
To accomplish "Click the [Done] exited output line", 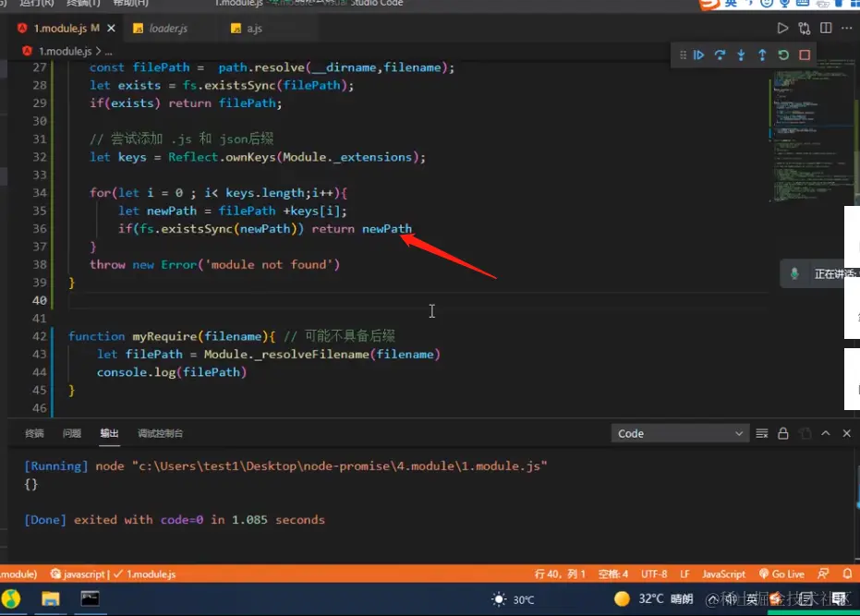I will click(x=175, y=520).
